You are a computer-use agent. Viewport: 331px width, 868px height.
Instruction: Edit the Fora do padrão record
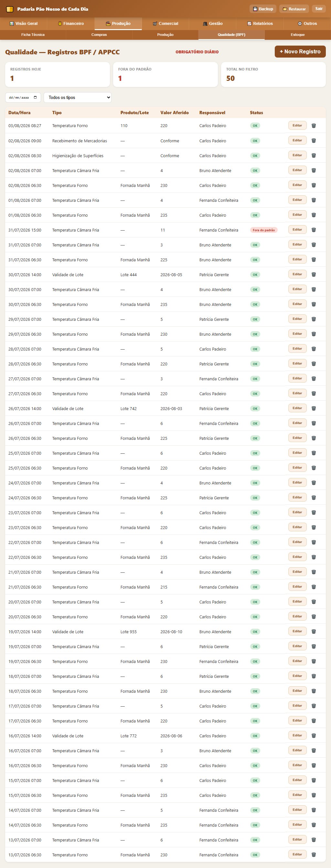pyautogui.click(x=297, y=230)
